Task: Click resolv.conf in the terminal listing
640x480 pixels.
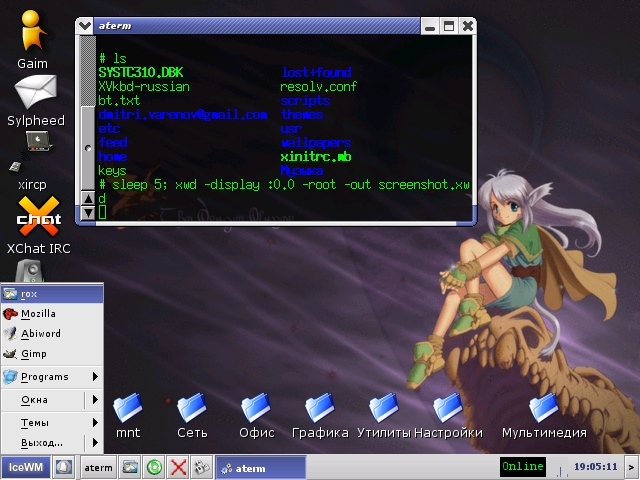Action: tap(318, 87)
